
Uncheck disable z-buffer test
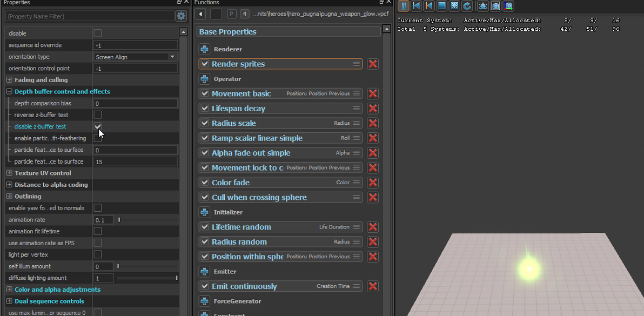tap(98, 126)
